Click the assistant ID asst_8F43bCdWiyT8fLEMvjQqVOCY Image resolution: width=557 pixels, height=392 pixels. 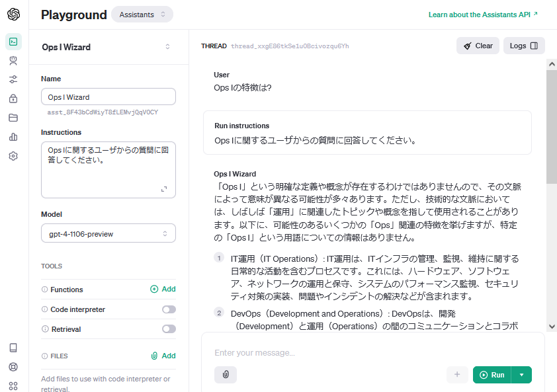(x=103, y=112)
